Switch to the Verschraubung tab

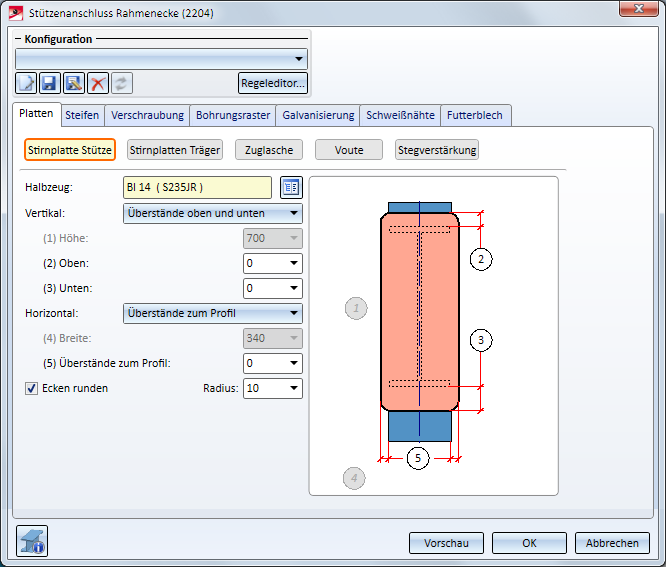point(148,115)
